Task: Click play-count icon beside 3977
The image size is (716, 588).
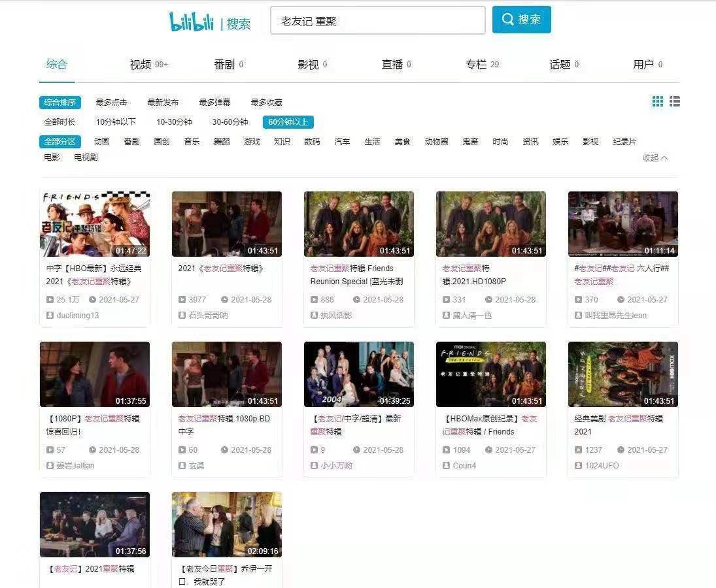Action: (x=182, y=300)
